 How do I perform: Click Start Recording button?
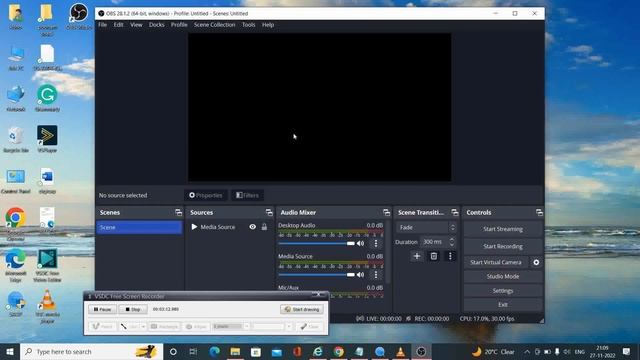click(x=503, y=246)
